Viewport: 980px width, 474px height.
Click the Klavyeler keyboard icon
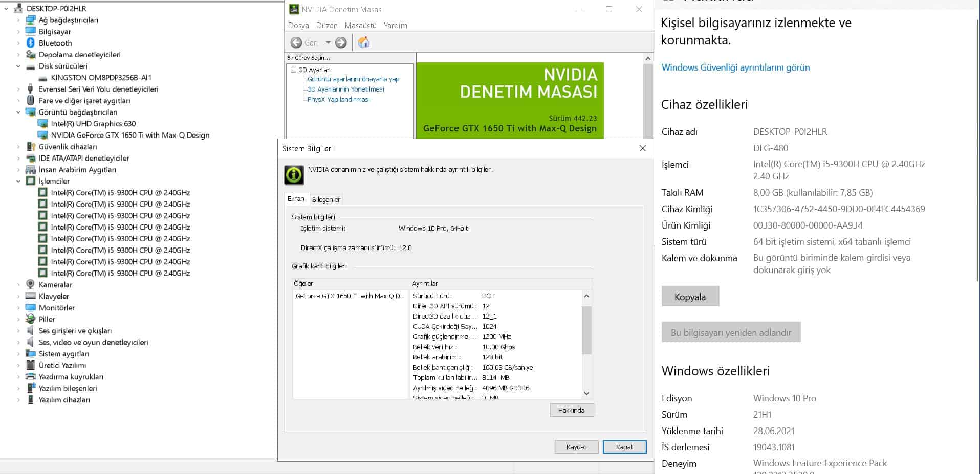tap(31, 296)
